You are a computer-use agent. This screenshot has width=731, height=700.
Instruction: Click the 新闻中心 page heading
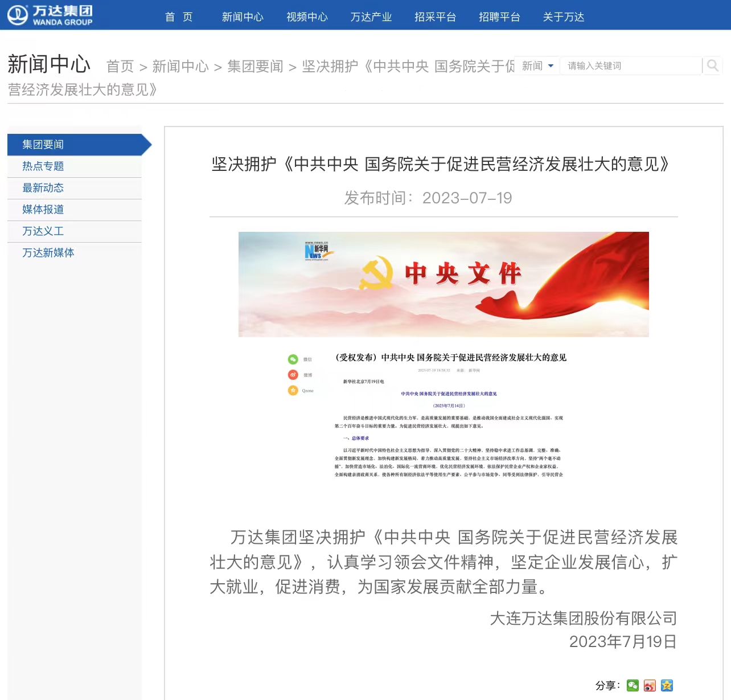pyautogui.click(x=49, y=64)
